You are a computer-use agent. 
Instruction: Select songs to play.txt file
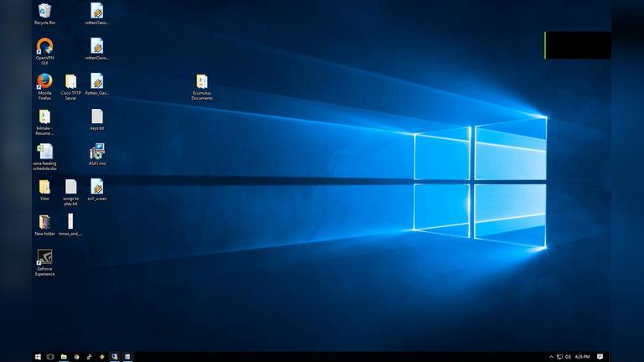tap(70, 192)
